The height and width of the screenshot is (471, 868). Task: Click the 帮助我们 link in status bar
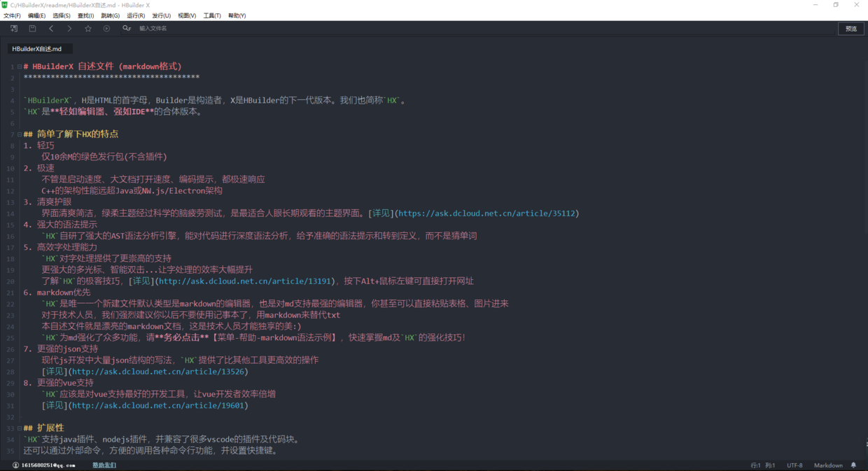104,465
